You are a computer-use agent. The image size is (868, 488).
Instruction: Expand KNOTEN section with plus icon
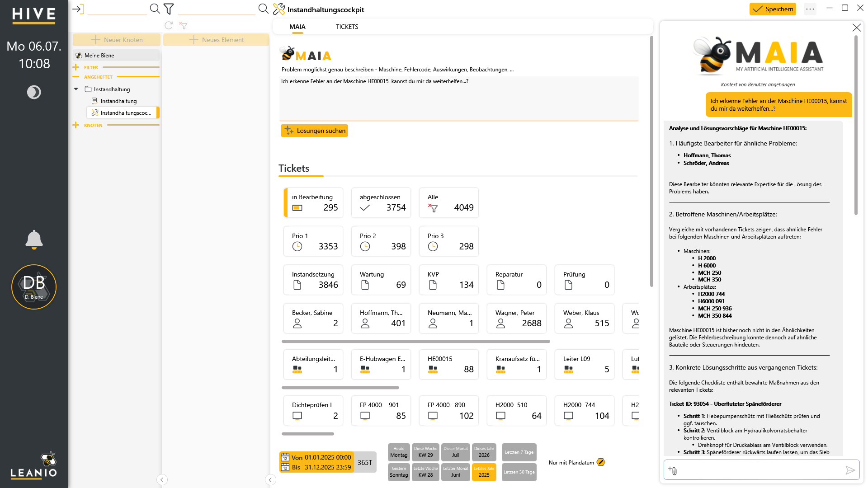(x=75, y=125)
